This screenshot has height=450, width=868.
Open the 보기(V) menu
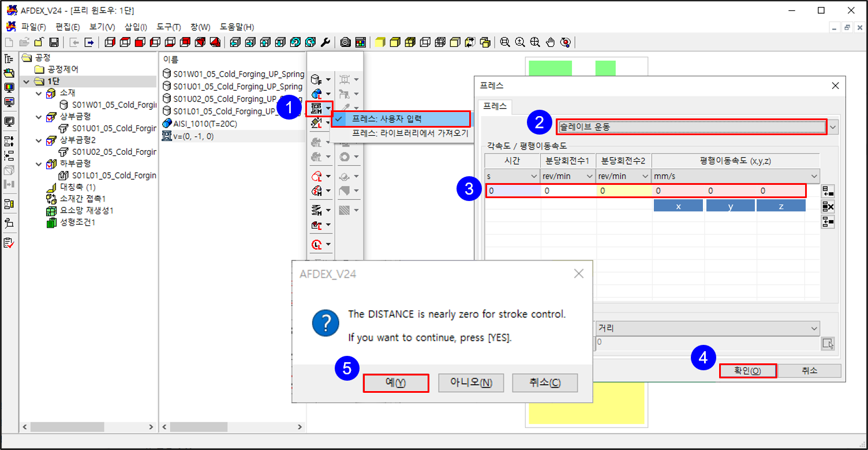(x=102, y=27)
